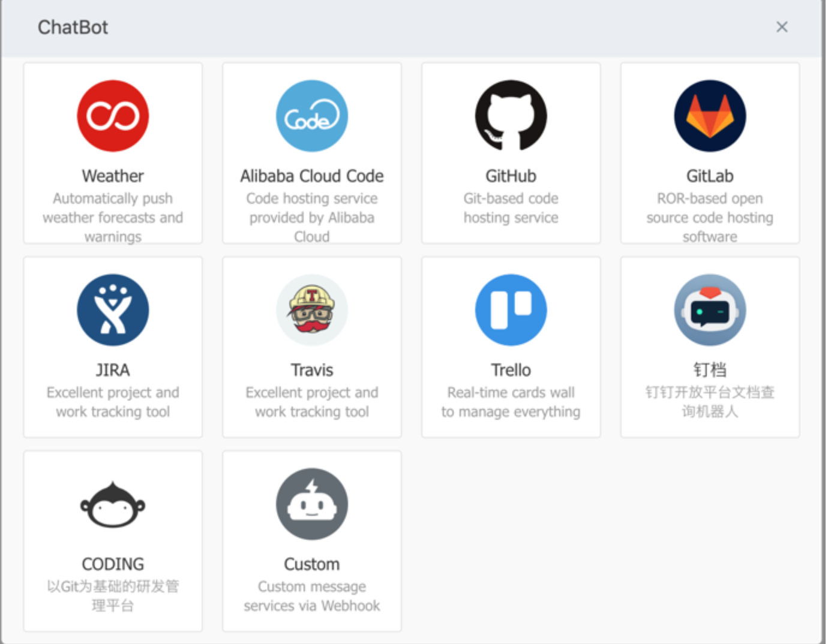This screenshot has width=828, height=644.
Task: Pick the GitLab fox logo icon
Action: 710,116
